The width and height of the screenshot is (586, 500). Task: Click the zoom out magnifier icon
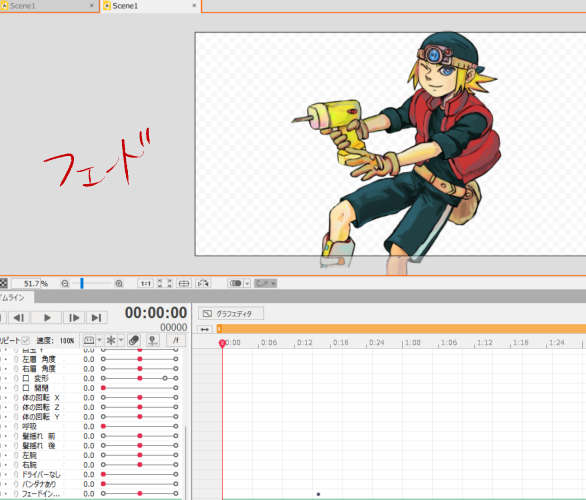point(65,284)
